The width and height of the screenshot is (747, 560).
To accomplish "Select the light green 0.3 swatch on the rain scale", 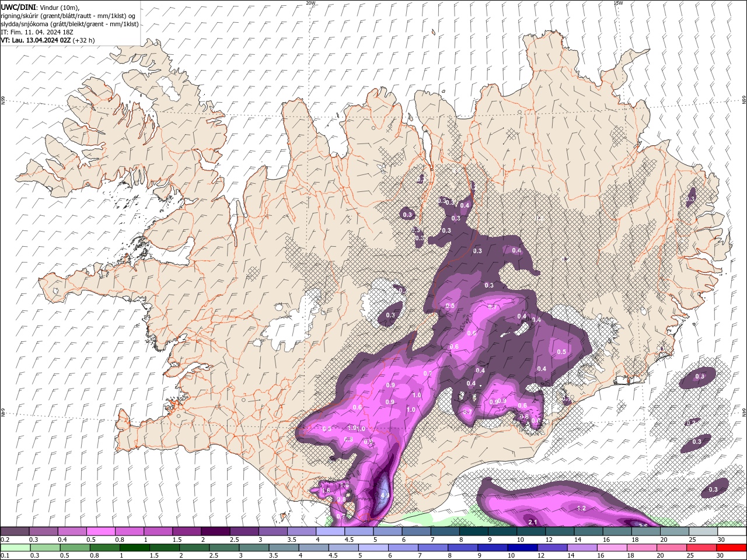I will point(45,548).
